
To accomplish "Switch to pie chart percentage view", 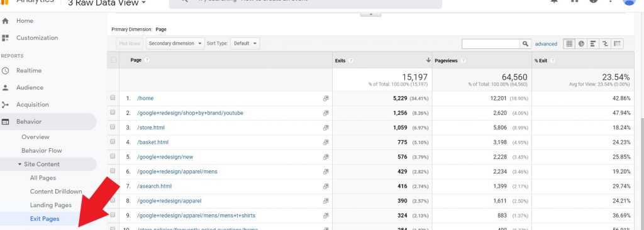I will coord(581,43).
